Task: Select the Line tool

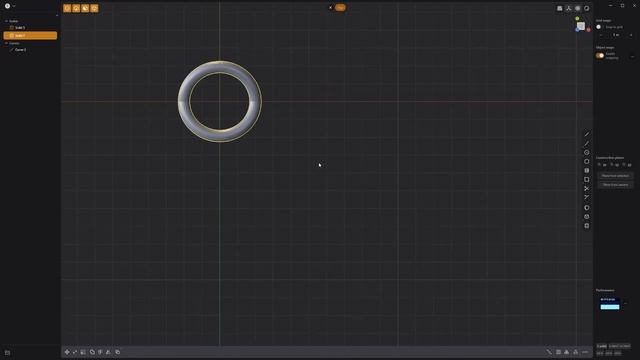Action: pyautogui.click(x=587, y=134)
